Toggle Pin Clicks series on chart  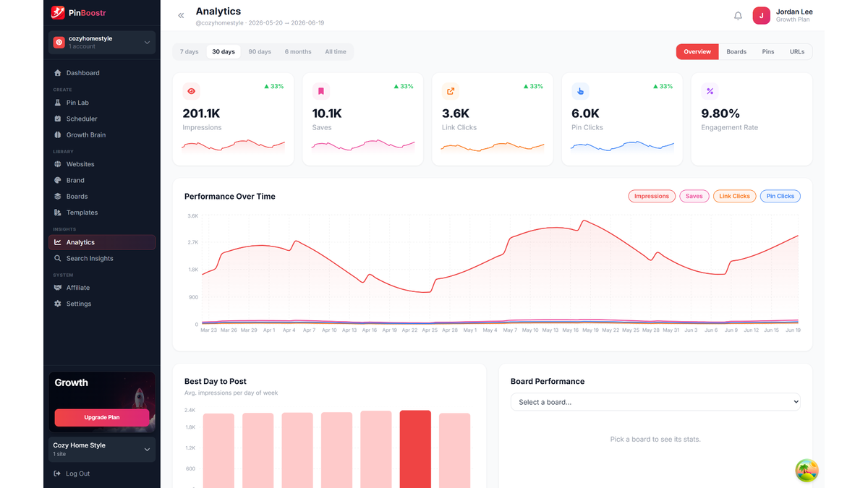point(780,196)
